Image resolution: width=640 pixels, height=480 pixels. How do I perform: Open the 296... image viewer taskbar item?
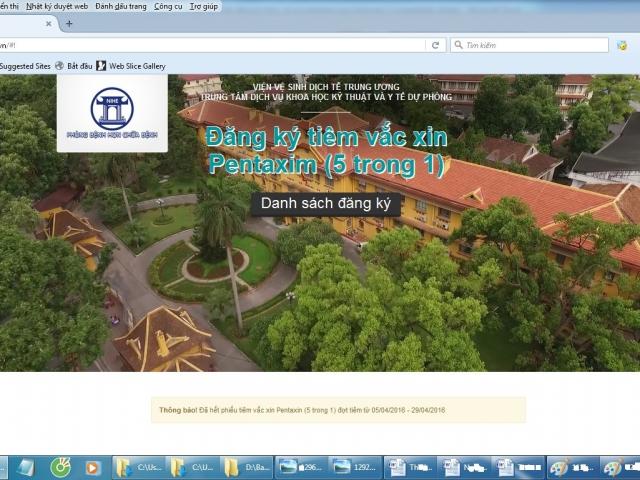click(x=302, y=468)
